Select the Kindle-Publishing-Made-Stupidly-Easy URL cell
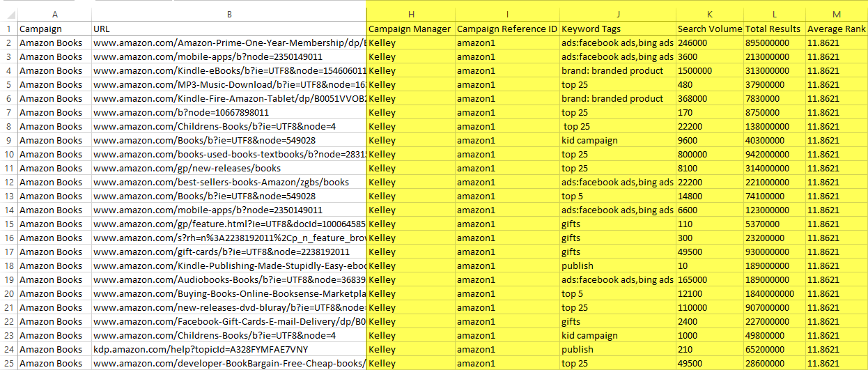This screenshot has height=370, width=868. (228, 265)
